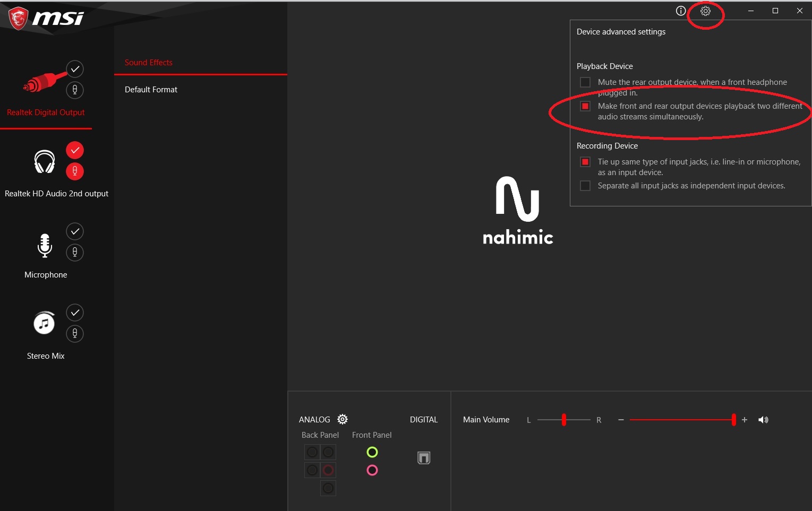This screenshot has width=812, height=511.
Task: Decrease main volume with minus button
Action: 621,420
